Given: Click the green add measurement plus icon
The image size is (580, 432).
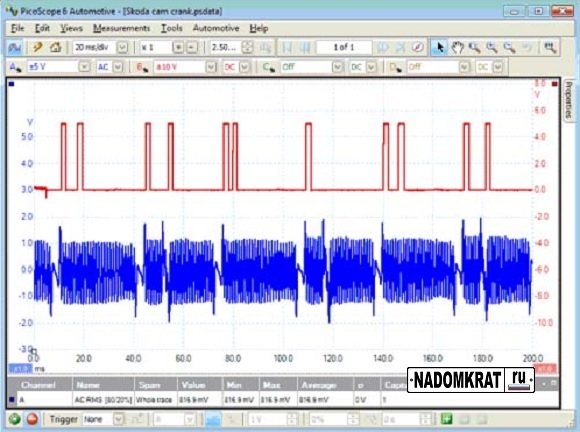Looking at the screenshot, I should pyautogui.click(x=446, y=419).
